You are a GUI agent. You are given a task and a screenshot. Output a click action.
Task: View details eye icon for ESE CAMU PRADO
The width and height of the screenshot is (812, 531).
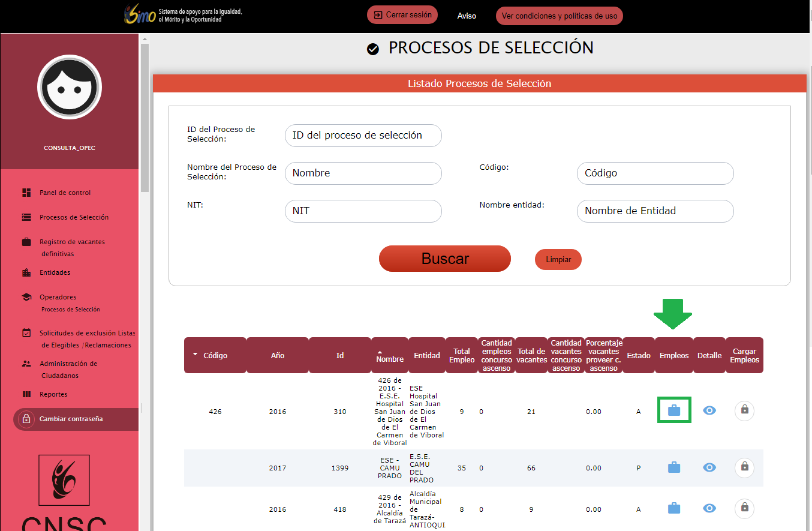[x=709, y=467]
